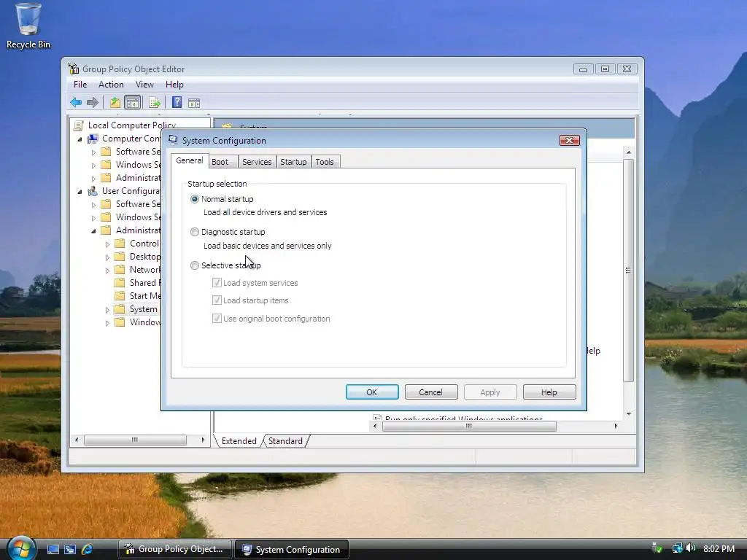Screen dimensions: 747x560
Task: Click Switch between windows quick launch icon
Action: (x=70, y=549)
